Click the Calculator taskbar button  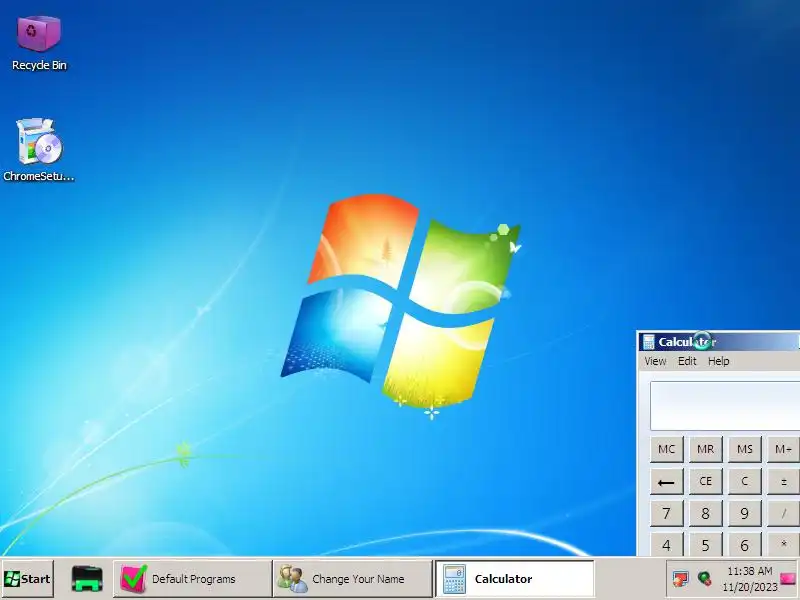click(514, 579)
